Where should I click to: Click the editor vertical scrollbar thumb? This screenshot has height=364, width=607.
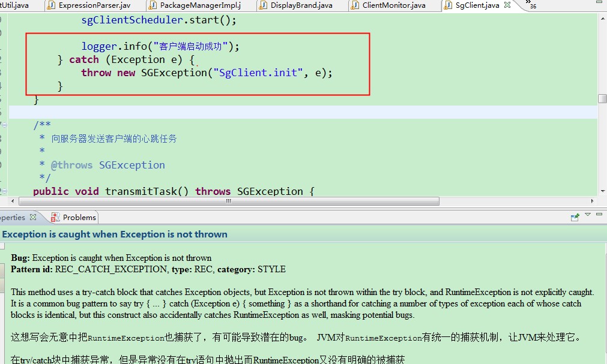pos(602,98)
